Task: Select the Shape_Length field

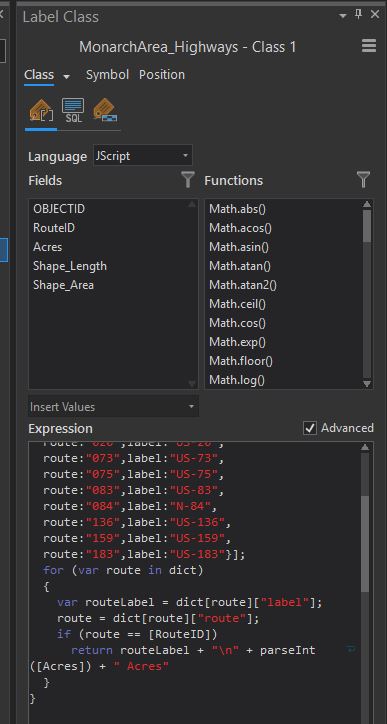Action: pos(70,266)
